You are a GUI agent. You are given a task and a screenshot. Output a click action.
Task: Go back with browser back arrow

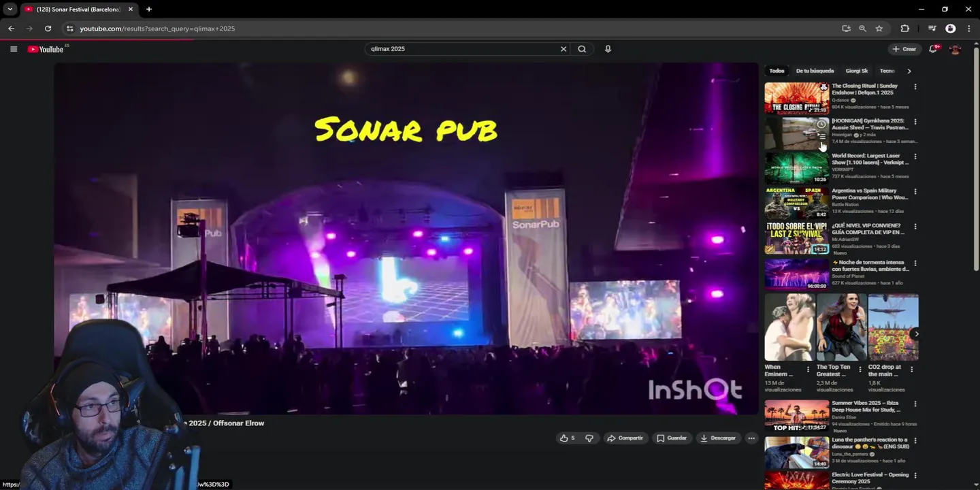[x=11, y=29]
